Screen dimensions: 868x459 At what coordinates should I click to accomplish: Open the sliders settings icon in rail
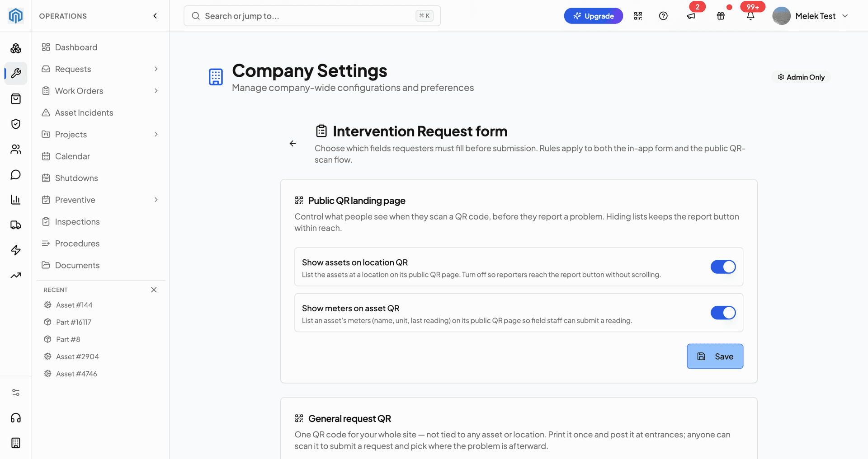click(x=16, y=393)
